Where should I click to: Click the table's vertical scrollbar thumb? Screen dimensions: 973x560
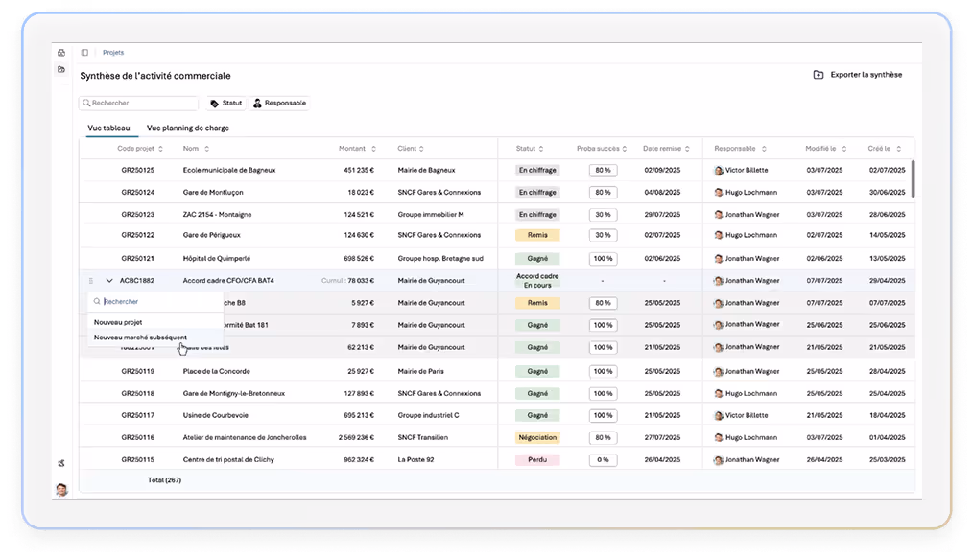[x=913, y=178]
